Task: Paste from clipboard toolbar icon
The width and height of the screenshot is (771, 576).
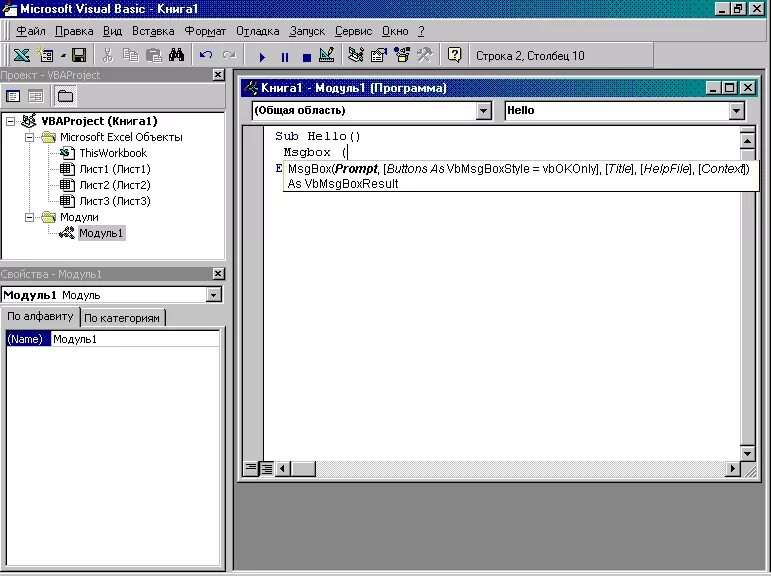Action: [153, 55]
